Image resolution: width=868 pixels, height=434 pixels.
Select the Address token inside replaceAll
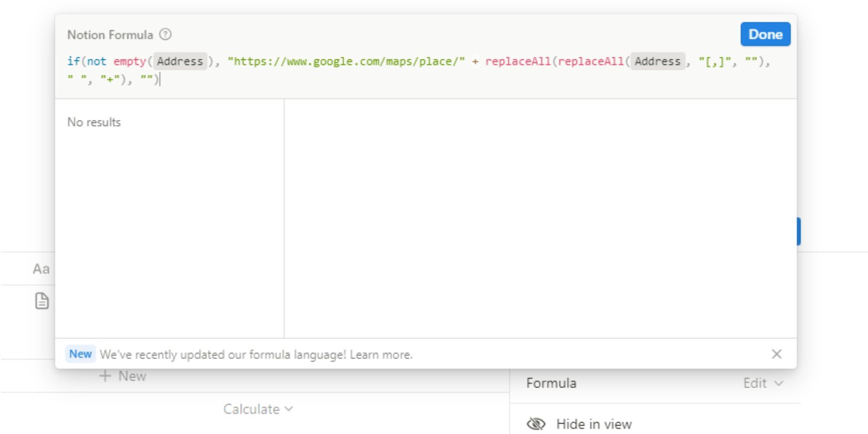pyautogui.click(x=657, y=61)
